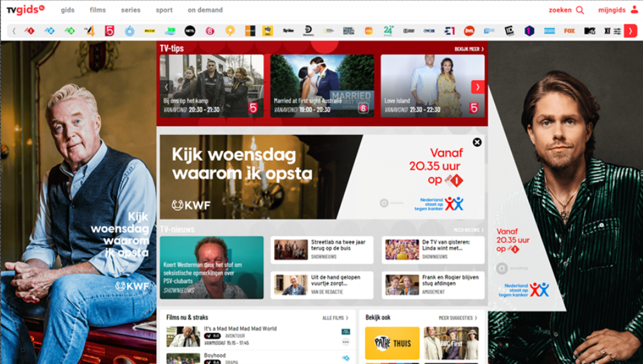This screenshot has width=643, height=364.
Task: Open the Love island tip
Action: (x=433, y=86)
